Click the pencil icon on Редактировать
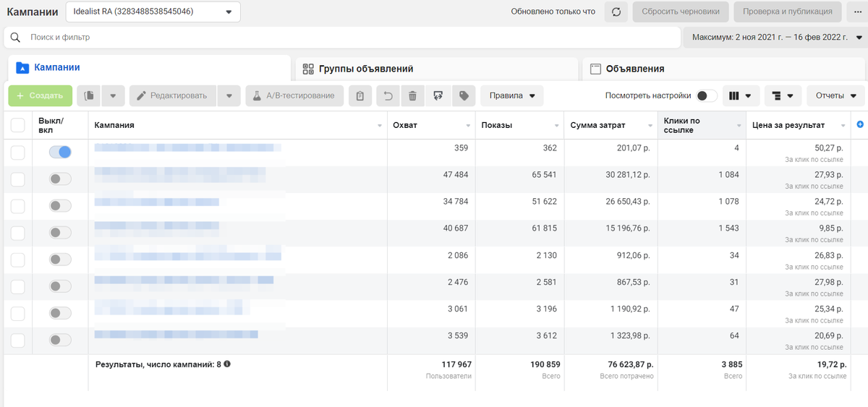 tap(142, 95)
